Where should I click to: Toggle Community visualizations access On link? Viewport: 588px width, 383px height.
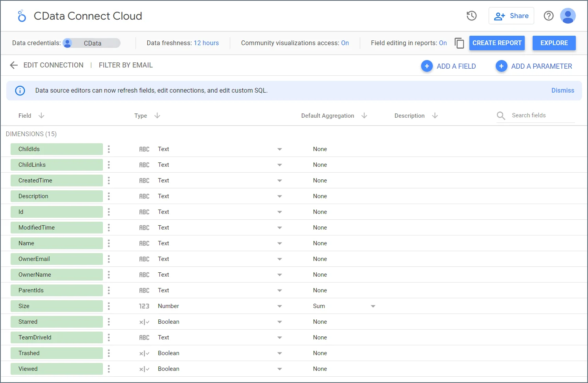click(x=345, y=43)
